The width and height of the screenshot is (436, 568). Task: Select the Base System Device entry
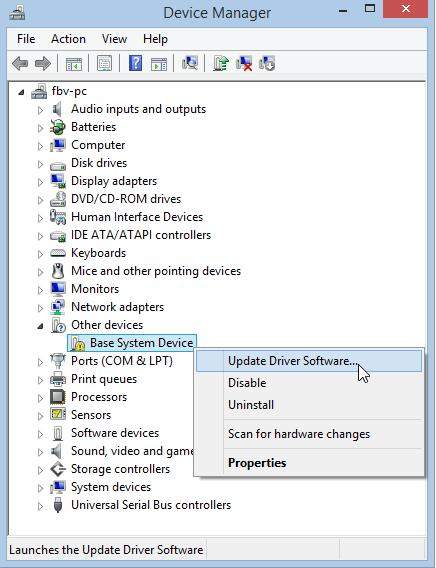[132, 343]
